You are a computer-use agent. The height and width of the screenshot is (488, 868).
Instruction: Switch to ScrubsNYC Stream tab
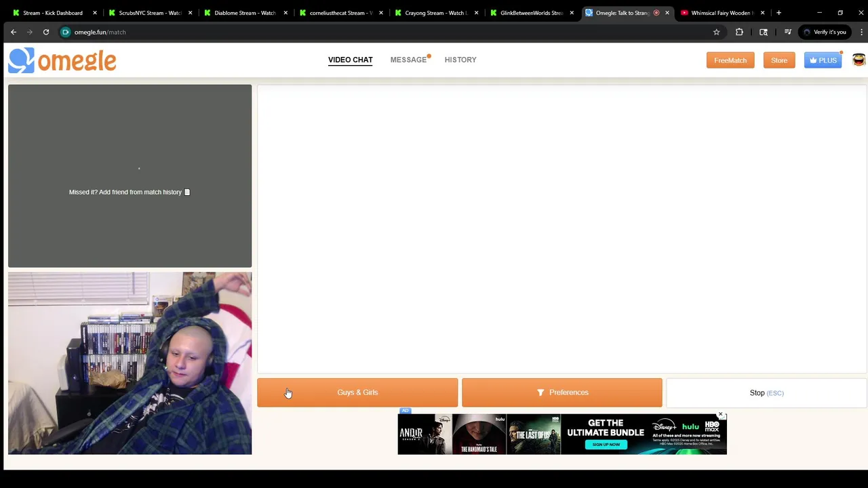[x=150, y=13]
